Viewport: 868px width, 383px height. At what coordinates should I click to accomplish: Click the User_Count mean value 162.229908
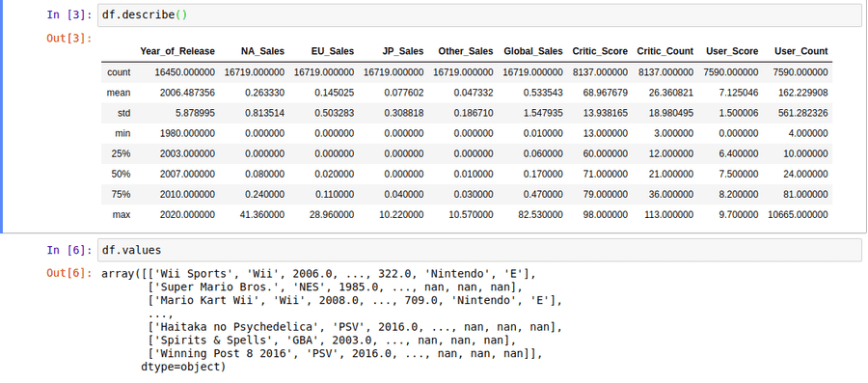tap(803, 93)
